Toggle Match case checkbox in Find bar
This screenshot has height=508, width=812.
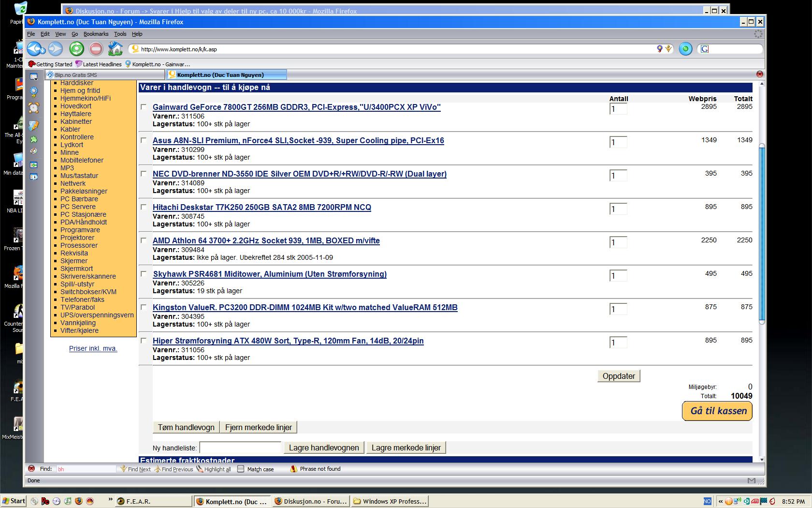(x=241, y=469)
